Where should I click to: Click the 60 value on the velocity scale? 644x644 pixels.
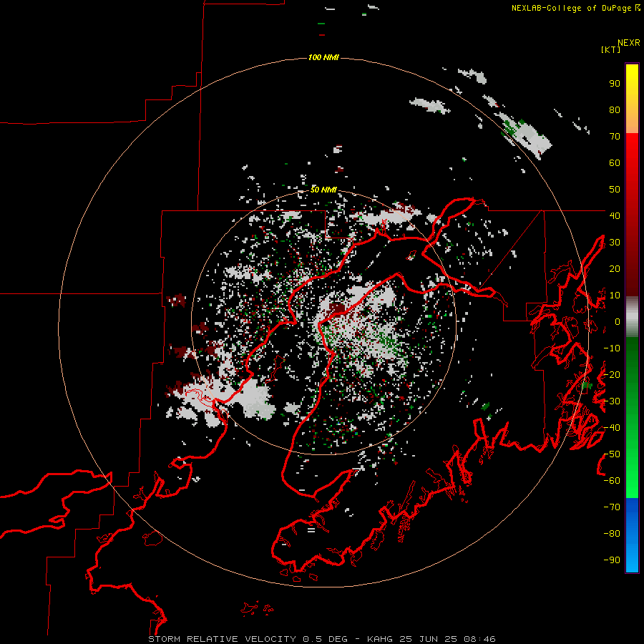(x=615, y=163)
